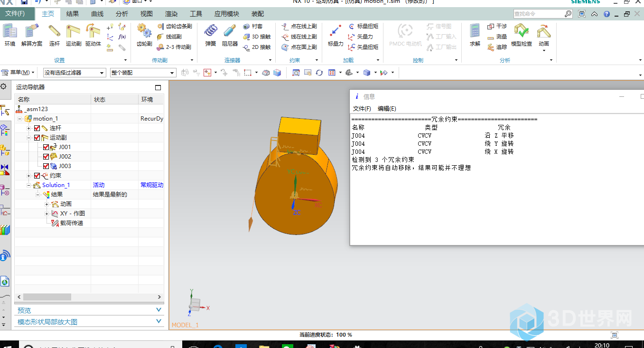The image size is (644, 348).
Task: Collapse the motion_1 tree node
Action: 20,119
